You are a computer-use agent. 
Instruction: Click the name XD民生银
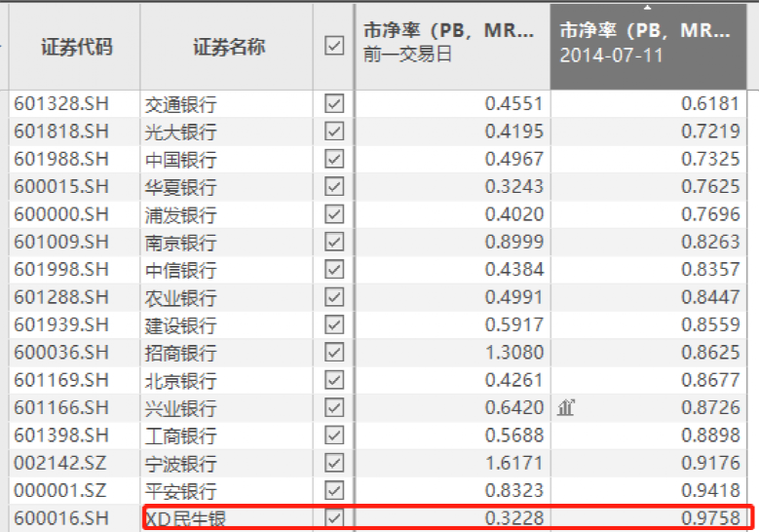pyautogui.click(x=186, y=518)
